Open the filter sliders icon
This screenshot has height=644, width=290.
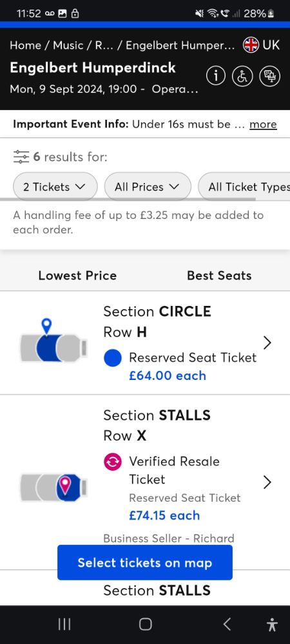pyautogui.click(x=21, y=156)
